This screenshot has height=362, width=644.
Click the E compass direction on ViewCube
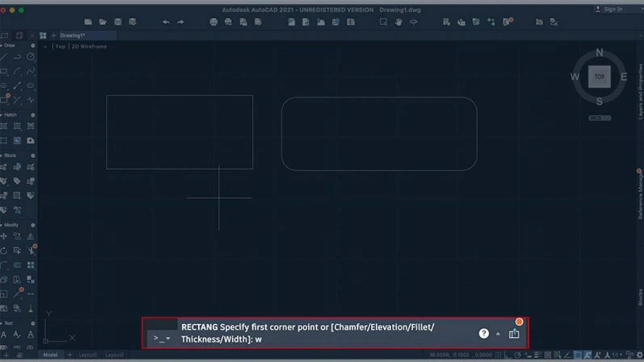(x=624, y=76)
